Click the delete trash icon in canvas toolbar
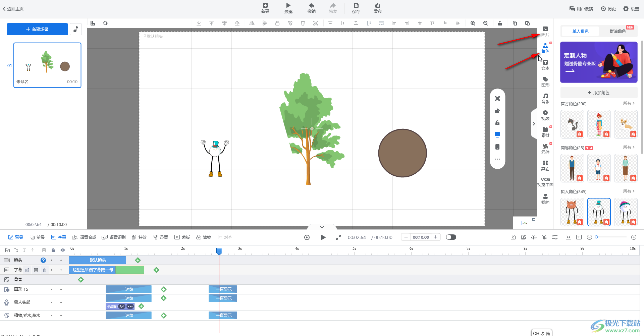The image size is (644, 336). (x=303, y=23)
